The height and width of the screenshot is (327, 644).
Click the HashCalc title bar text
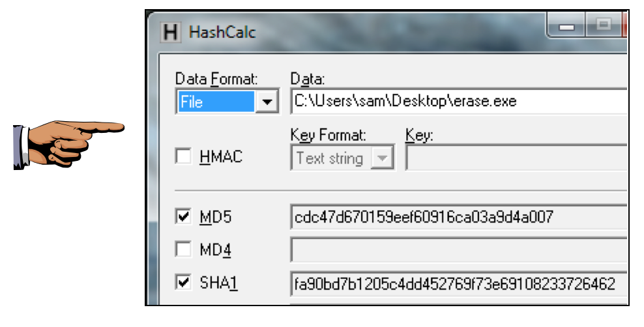222,32
